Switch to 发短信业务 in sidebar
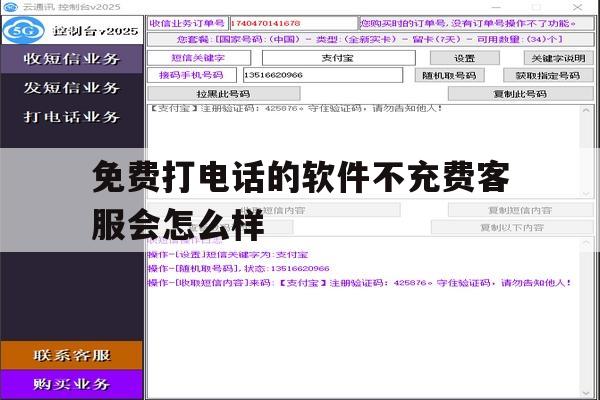Viewport: 600px width, 400px height. [72, 88]
